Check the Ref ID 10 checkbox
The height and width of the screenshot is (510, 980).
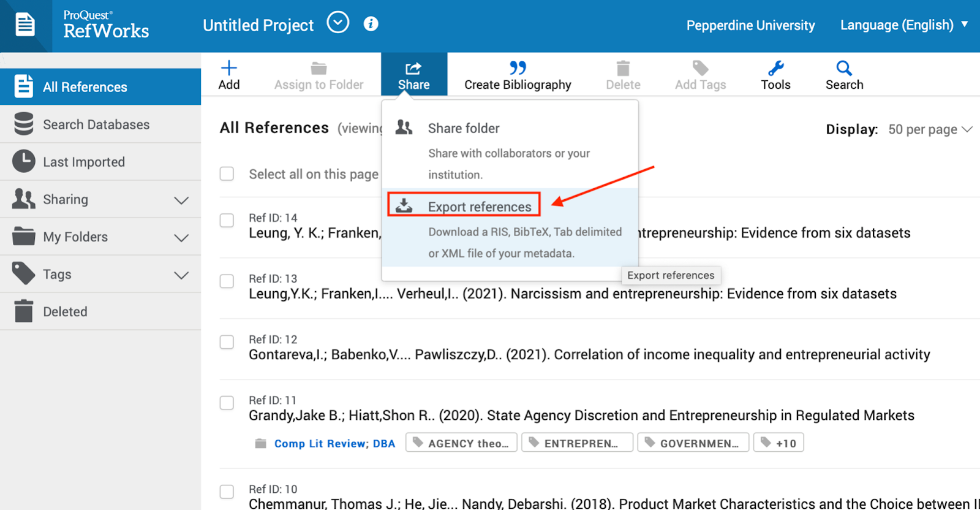[227, 492]
